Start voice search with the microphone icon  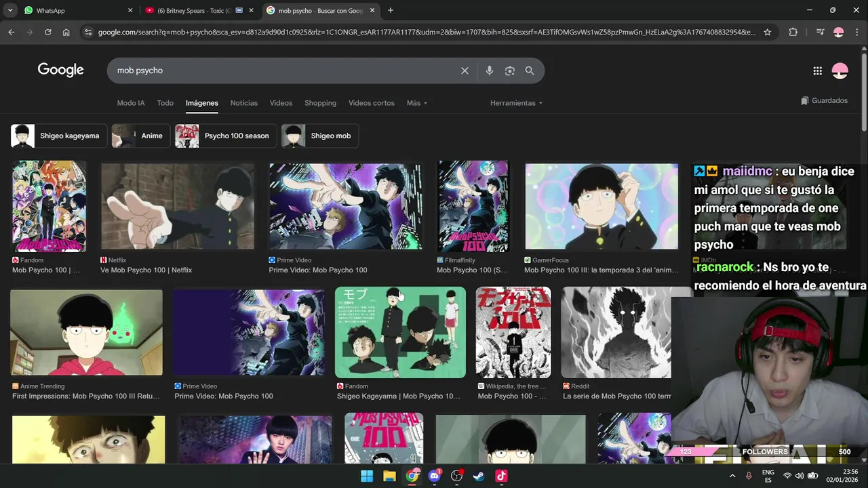click(489, 70)
